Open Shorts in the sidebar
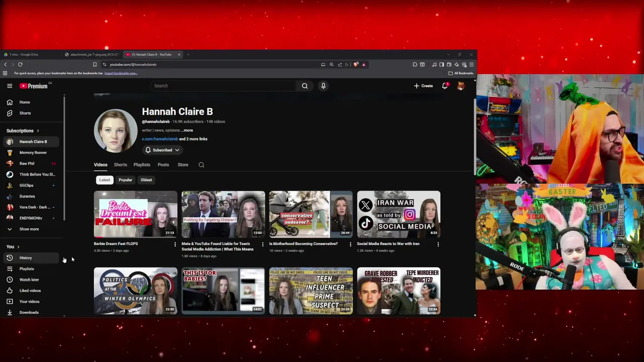The image size is (644, 362). click(32, 113)
